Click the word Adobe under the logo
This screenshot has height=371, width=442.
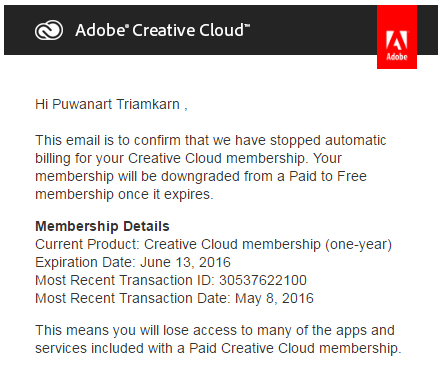[397, 57]
